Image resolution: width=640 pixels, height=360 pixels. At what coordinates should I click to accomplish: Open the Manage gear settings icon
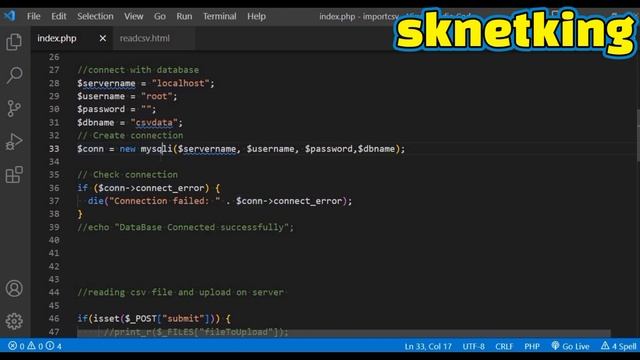[14, 321]
